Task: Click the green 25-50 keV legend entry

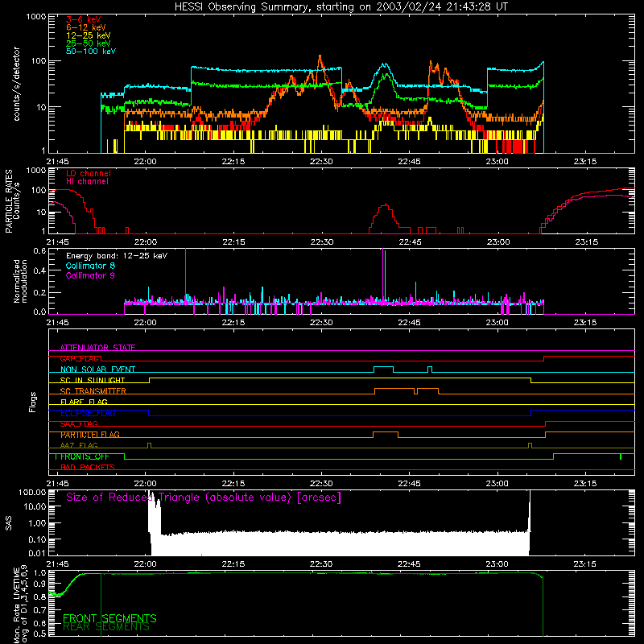Action: (88, 43)
